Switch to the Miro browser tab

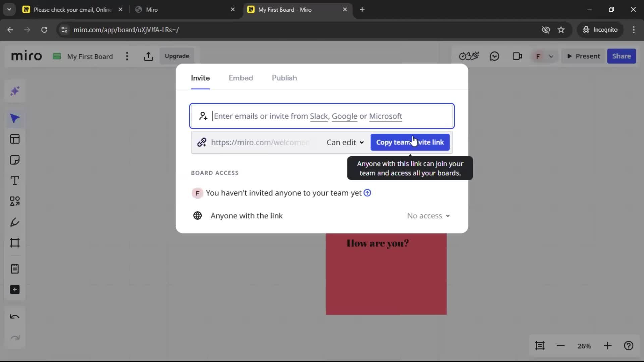click(184, 10)
